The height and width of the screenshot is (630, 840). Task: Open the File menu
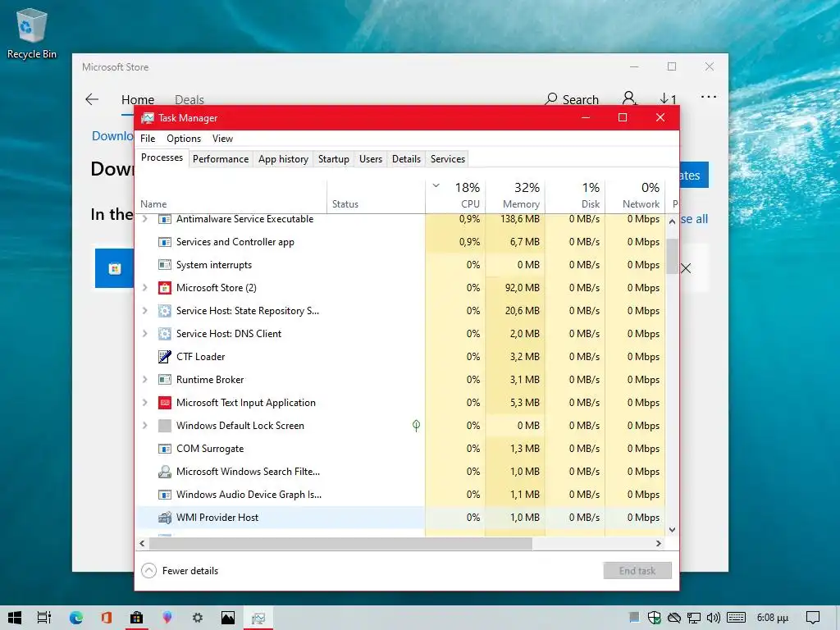148,139
